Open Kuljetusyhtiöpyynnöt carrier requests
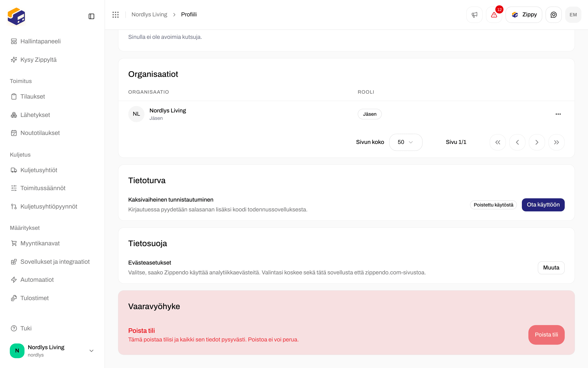Image resolution: width=588 pixels, height=368 pixels. pyautogui.click(x=52, y=206)
